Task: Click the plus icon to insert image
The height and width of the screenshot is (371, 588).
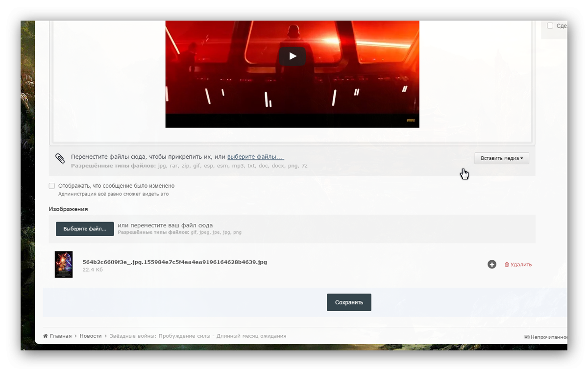Action: (492, 265)
